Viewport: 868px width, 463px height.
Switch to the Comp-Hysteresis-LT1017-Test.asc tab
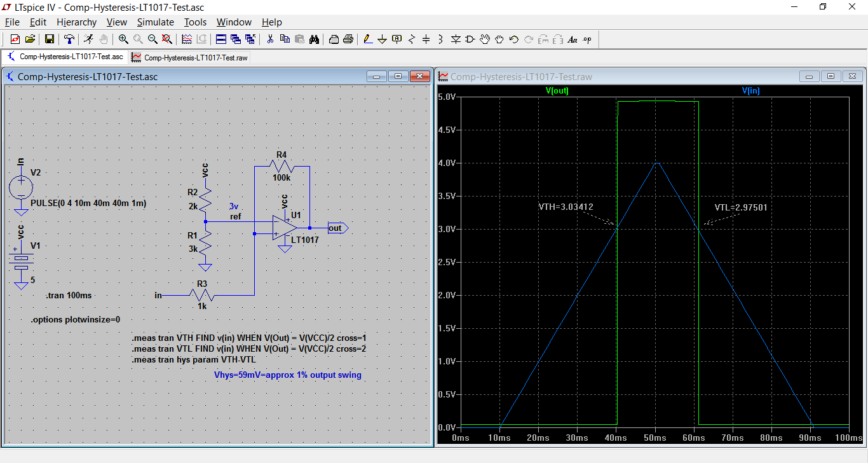coord(65,57)
